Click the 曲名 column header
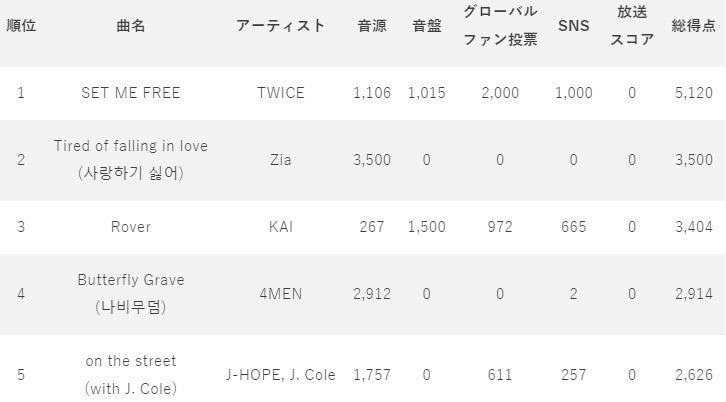The image size is (726, 402). click(x=131, y=25)
